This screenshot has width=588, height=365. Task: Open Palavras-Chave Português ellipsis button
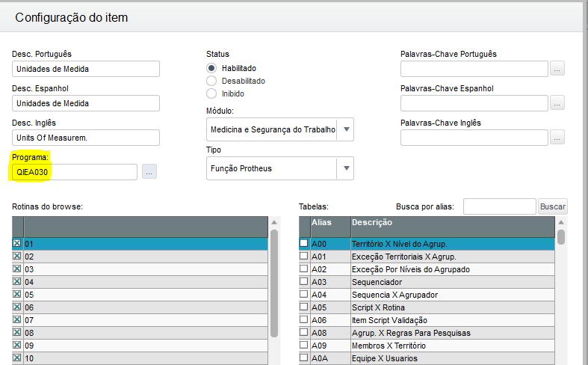tap(557, 69)
